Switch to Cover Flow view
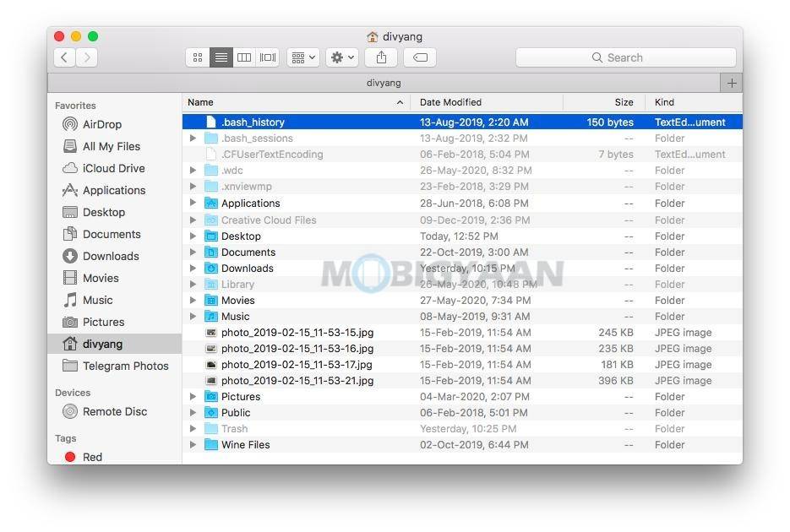Screen dimensions: 790x532 [x=268, y=57]
